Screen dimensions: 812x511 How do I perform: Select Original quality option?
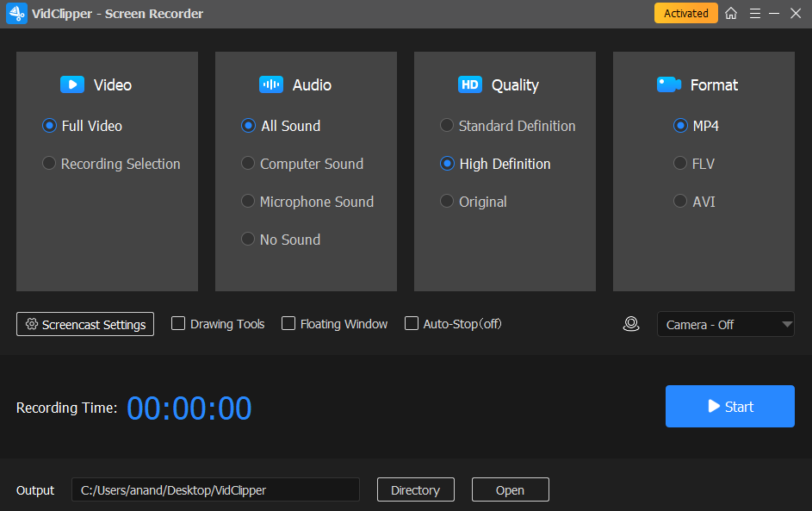point(447,202)
